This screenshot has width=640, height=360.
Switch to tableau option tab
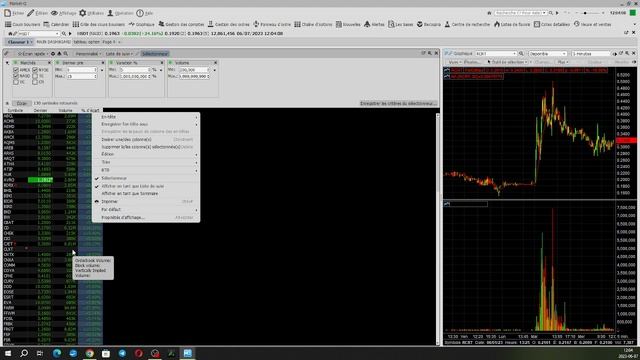point(87,42)
